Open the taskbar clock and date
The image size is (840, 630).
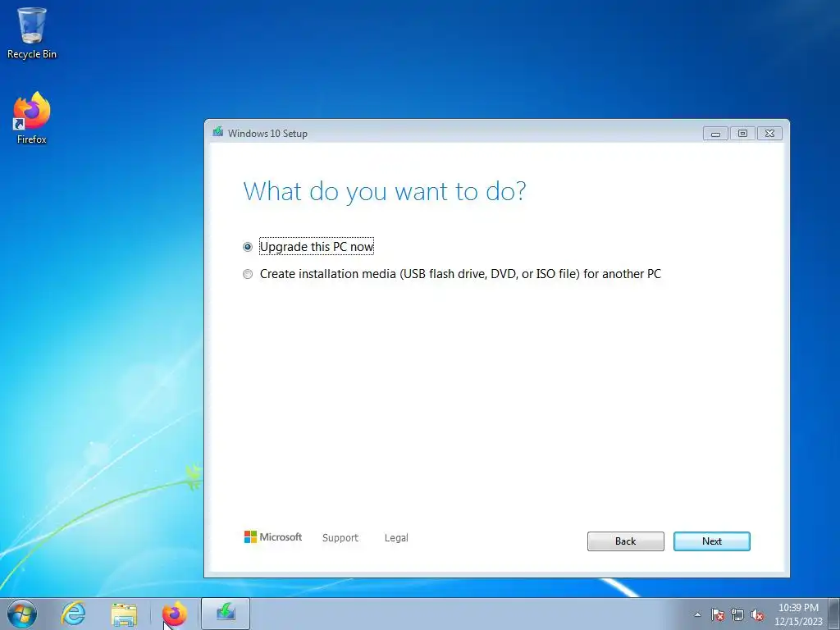tap(798, 614)
